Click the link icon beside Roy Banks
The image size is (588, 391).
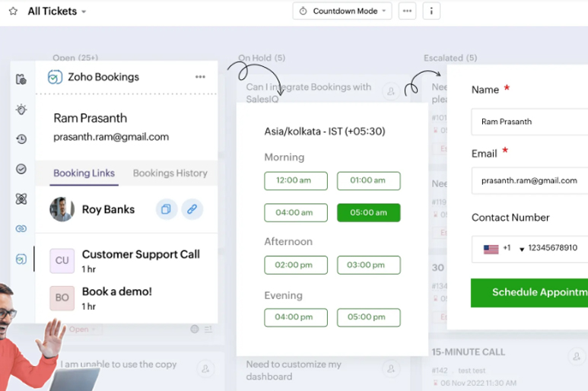click(x=192, y=209)
